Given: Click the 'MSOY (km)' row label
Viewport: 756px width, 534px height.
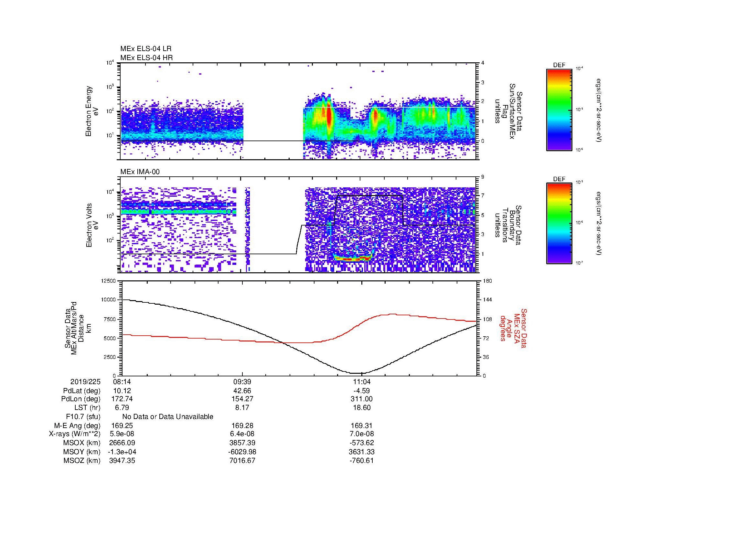Looking at the screenshot, I should 82,452.
